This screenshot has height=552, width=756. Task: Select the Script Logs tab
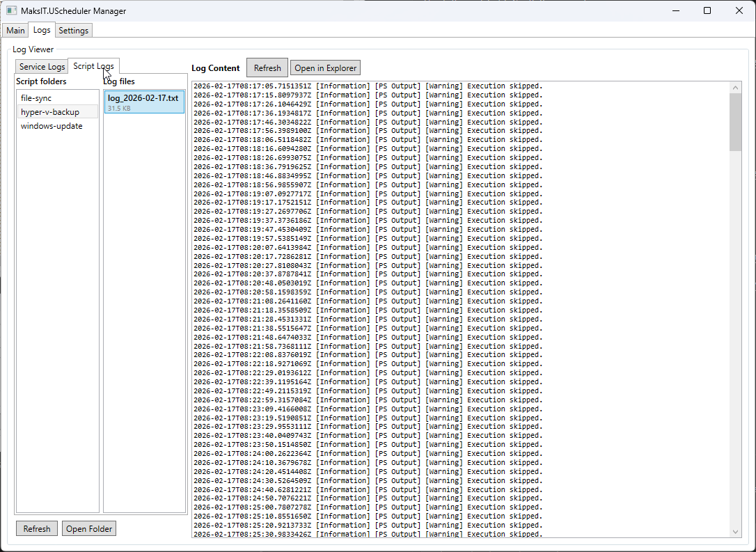click(x=93, y=66)
